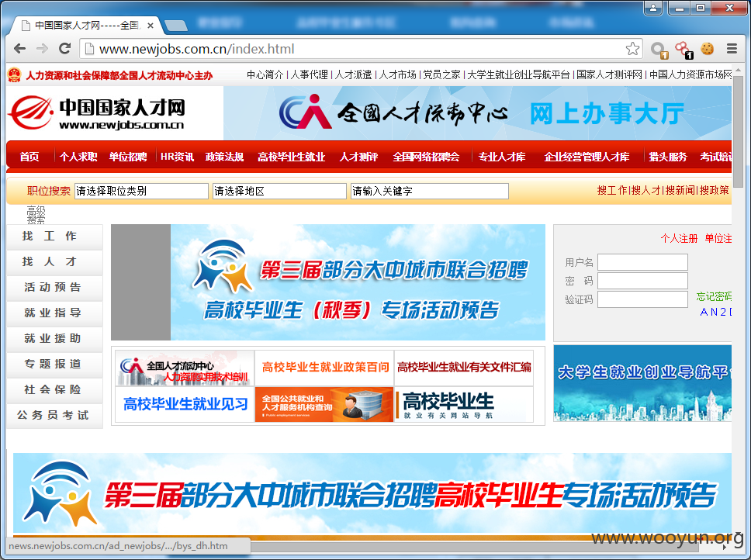This screenshot has height=560, width=751.
Task: Click the 密码 input field
Action: coord(642,281)
